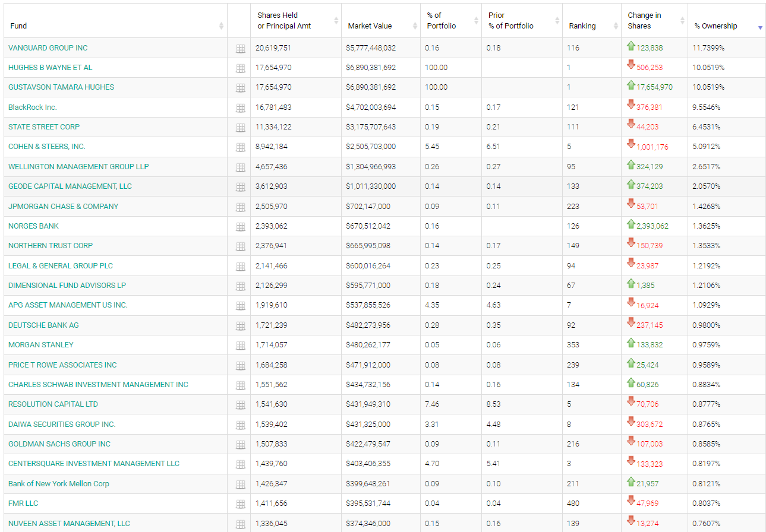Open grid icon in MORGAN STANLEY row
766x532 pixels.
coord(241,346)
